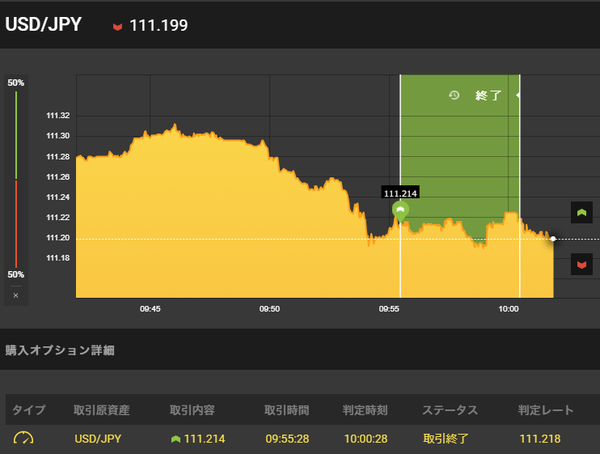Click the speedometer type icon in table row
This screenshot has width=600, height=454.
coord(23,438)
